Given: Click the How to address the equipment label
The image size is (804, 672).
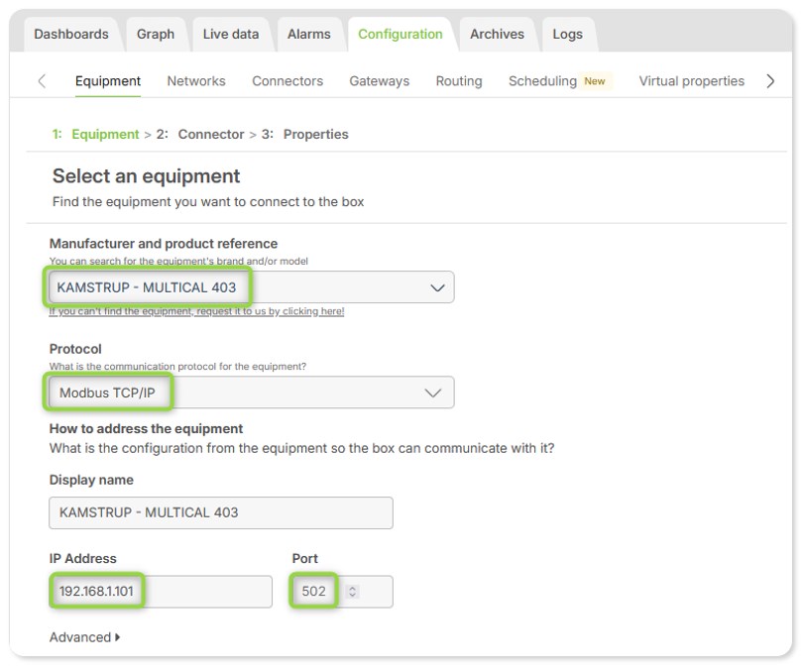Looking at the screenshot, I should (146, 428).
